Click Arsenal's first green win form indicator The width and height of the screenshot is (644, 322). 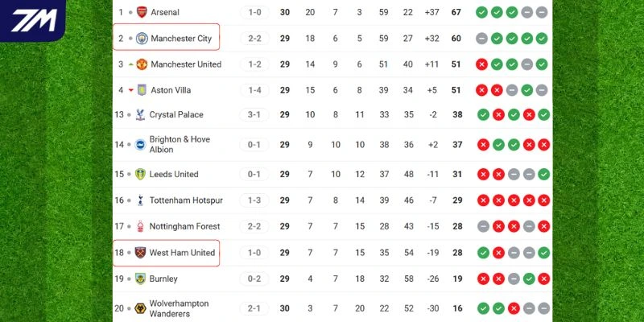(x=481, y=12)
